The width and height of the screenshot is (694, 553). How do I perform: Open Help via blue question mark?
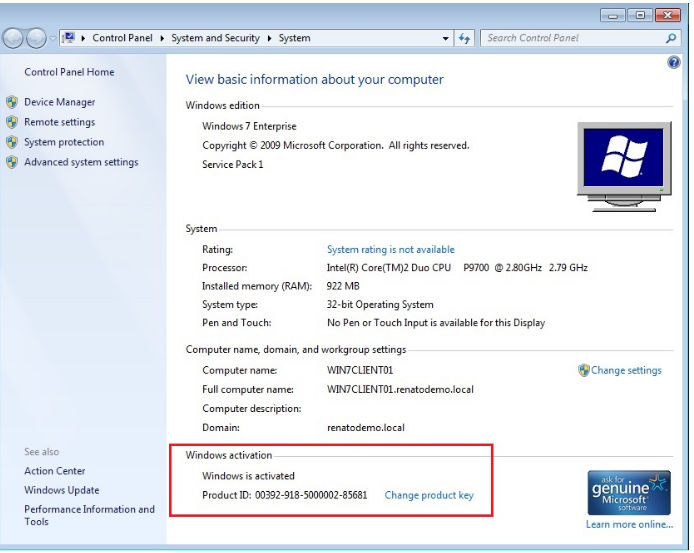pyautogui.click(x=674, y=62)
